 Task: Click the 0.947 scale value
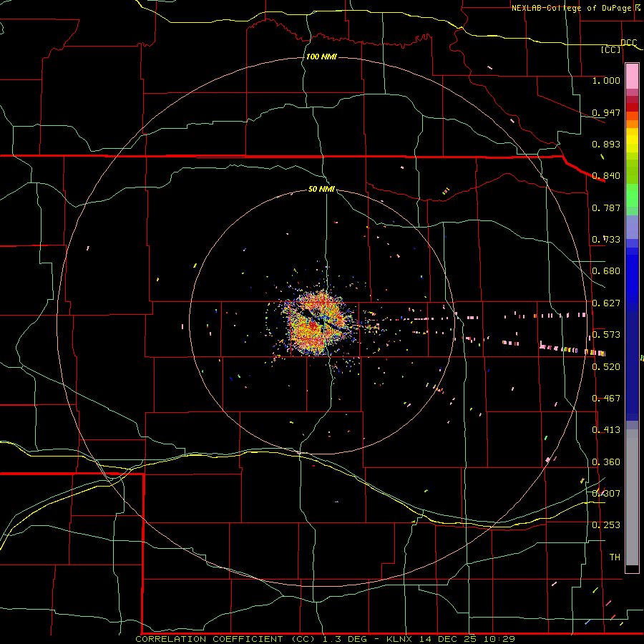pyautogui.click(x=606, y=112)
